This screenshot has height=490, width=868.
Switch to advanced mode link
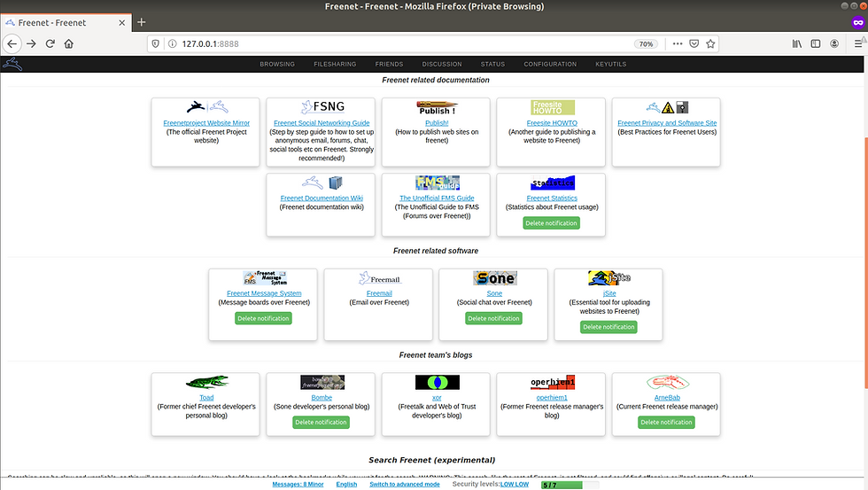pos(405,485)
